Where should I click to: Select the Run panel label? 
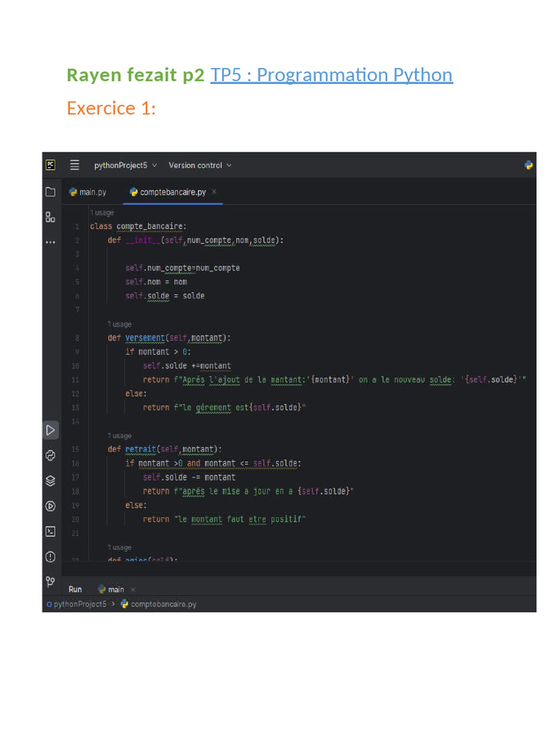click(75, 589)
